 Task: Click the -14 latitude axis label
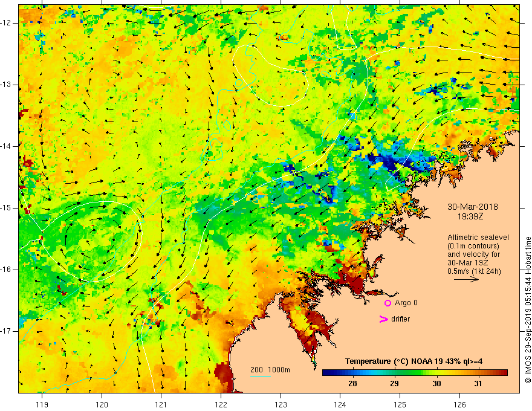pyautogui.click(x=6, y=146)
